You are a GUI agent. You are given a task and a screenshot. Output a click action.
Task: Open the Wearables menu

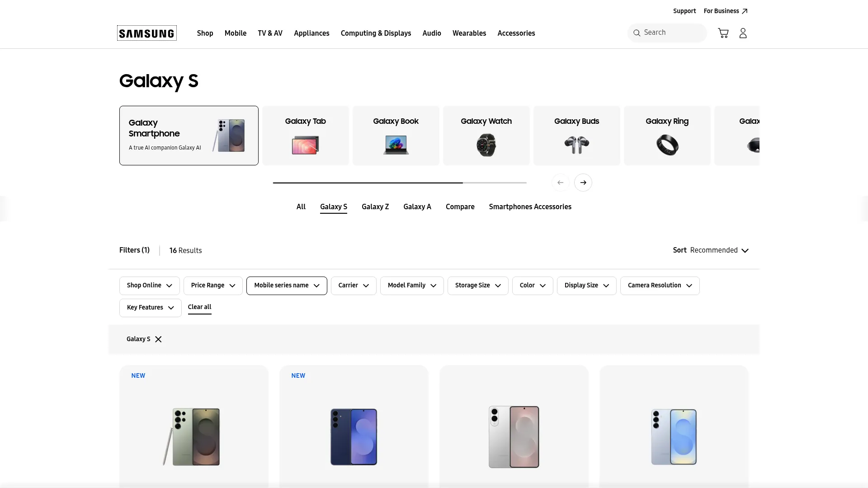469,33
